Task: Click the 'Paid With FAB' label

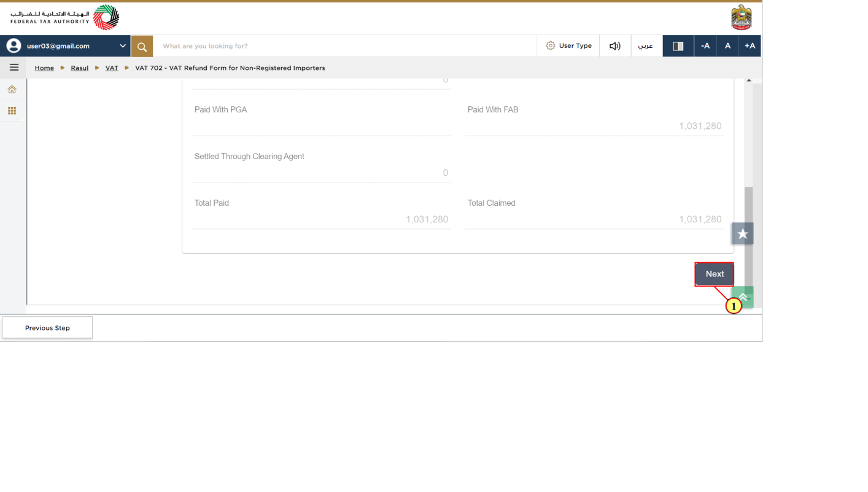Action: coord(493,109)
